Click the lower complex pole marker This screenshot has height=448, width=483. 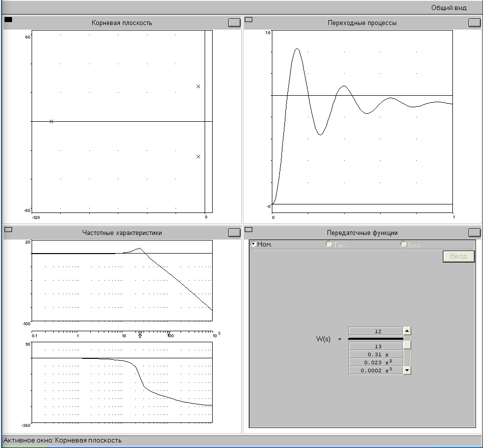click(x=199, y=157)
